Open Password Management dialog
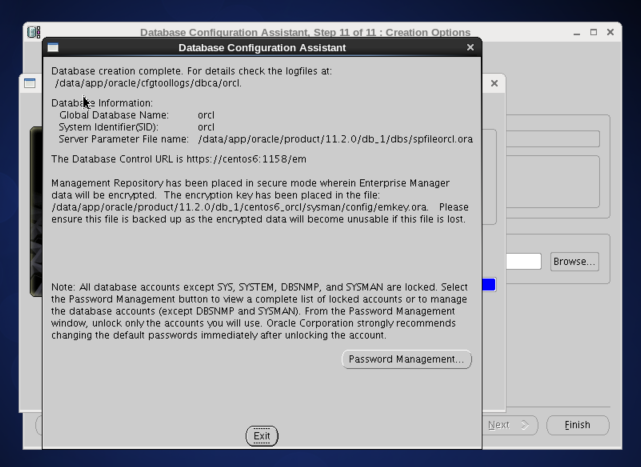This screenshot has height=467, width=641. (406, 359)
